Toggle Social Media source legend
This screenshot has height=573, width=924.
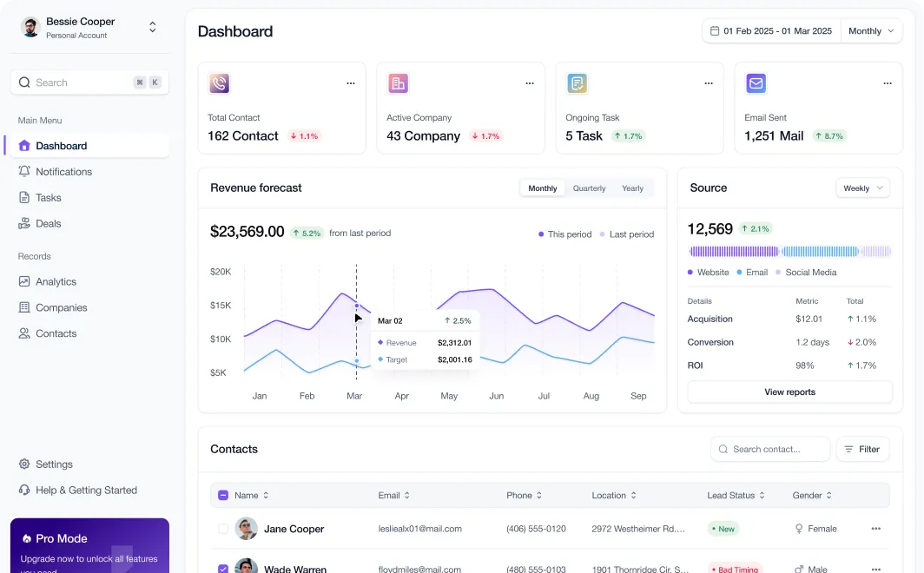(806, 272)
